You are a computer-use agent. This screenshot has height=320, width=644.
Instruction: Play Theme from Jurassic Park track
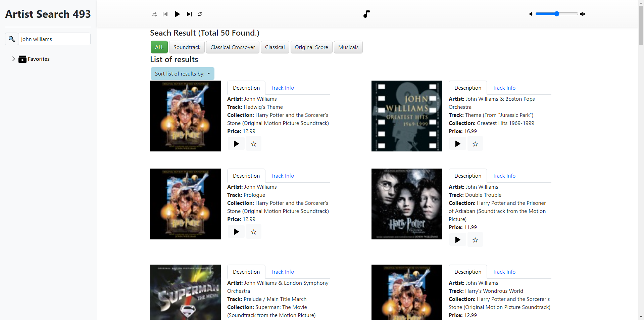(x=458, y=144)
